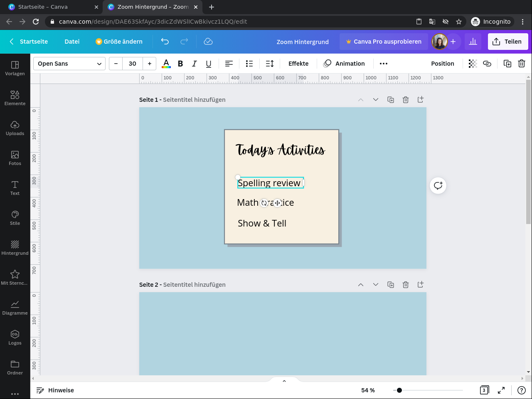Toggle italic formatting
The width and height of the screenshot is (532, 399).
click(194, 64)
